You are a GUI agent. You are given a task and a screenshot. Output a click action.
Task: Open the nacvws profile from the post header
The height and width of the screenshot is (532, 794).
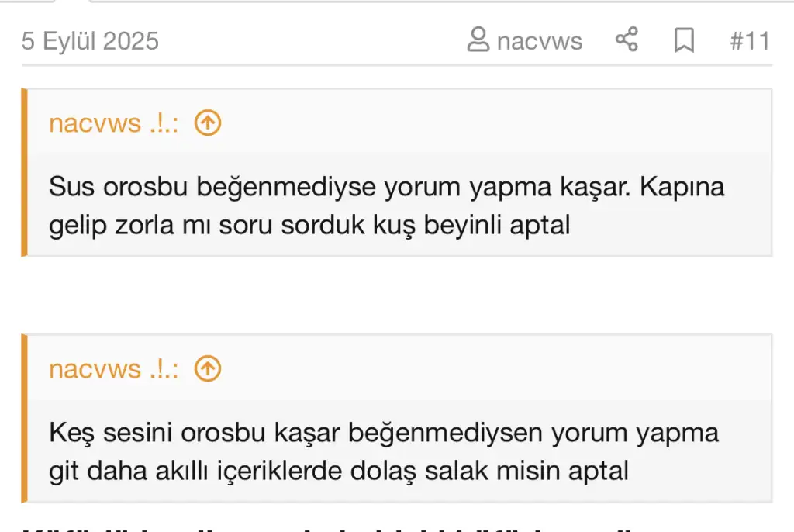[540, 40]
